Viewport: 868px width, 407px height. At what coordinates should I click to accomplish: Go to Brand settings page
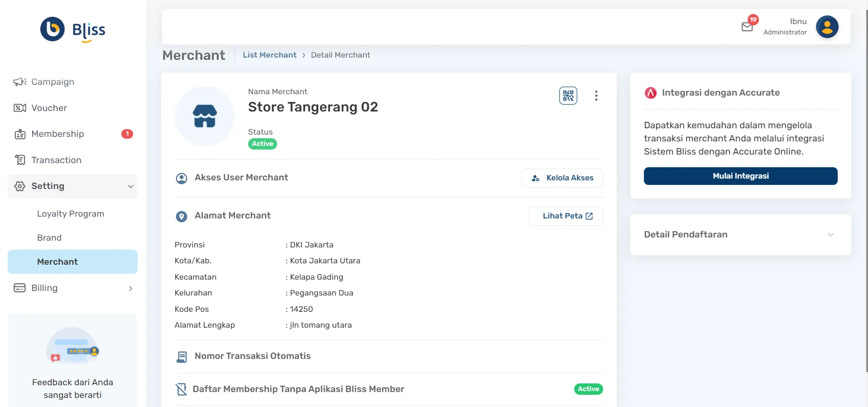click(x=49, y=238)
